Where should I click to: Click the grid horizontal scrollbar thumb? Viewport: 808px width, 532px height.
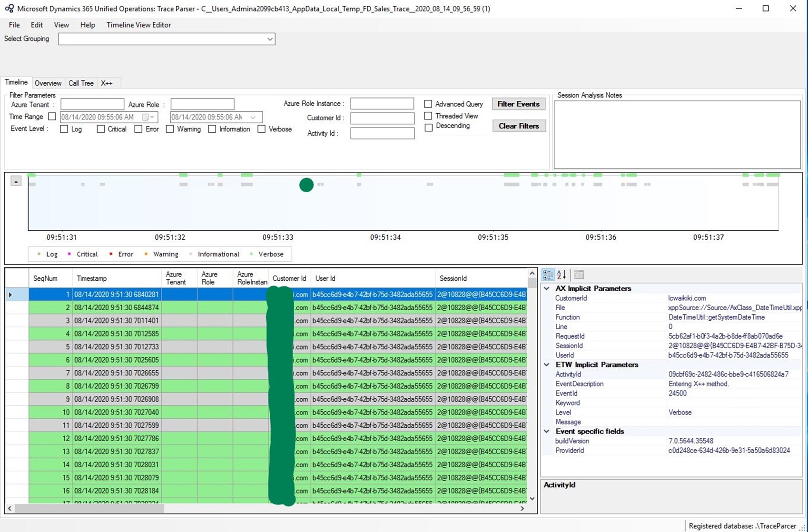[x=89, y=508]
